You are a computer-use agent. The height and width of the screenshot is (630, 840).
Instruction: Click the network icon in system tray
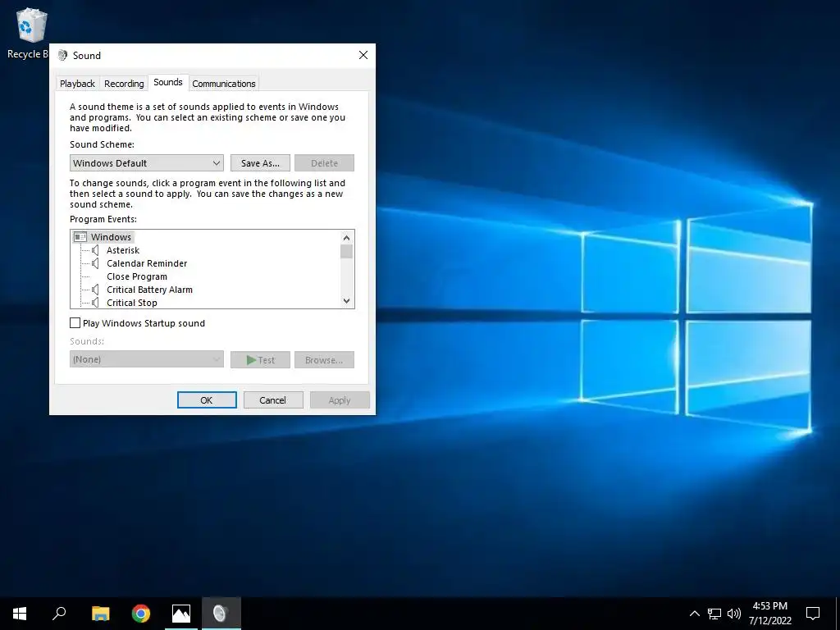[714, 614]
